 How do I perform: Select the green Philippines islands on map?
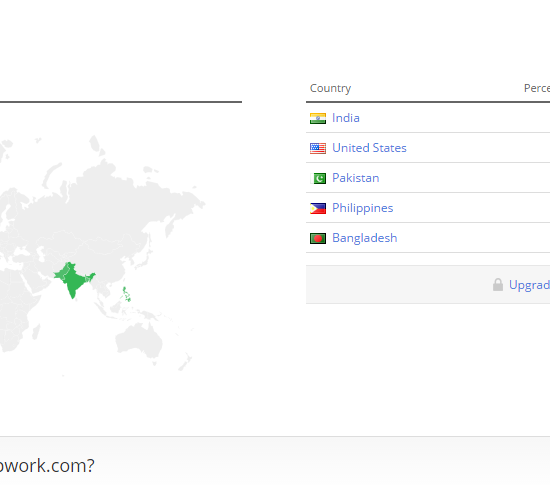[x=126, y=295]
